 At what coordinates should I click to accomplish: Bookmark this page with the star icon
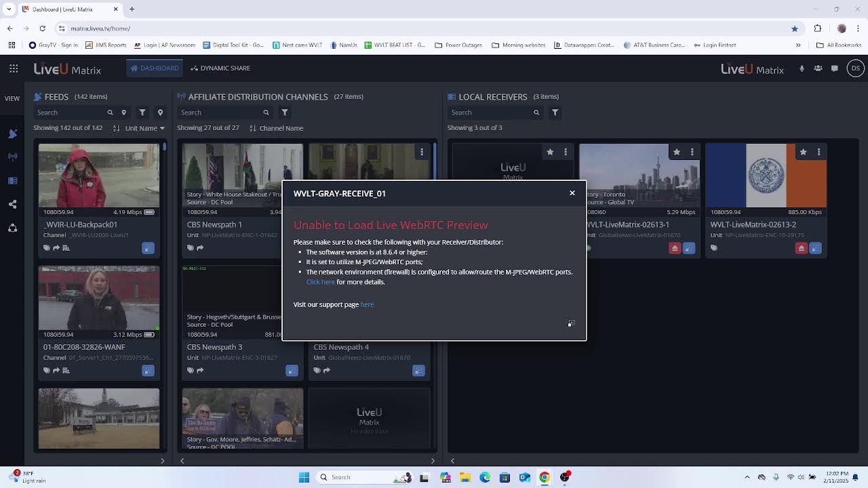[x=795, y=28]
